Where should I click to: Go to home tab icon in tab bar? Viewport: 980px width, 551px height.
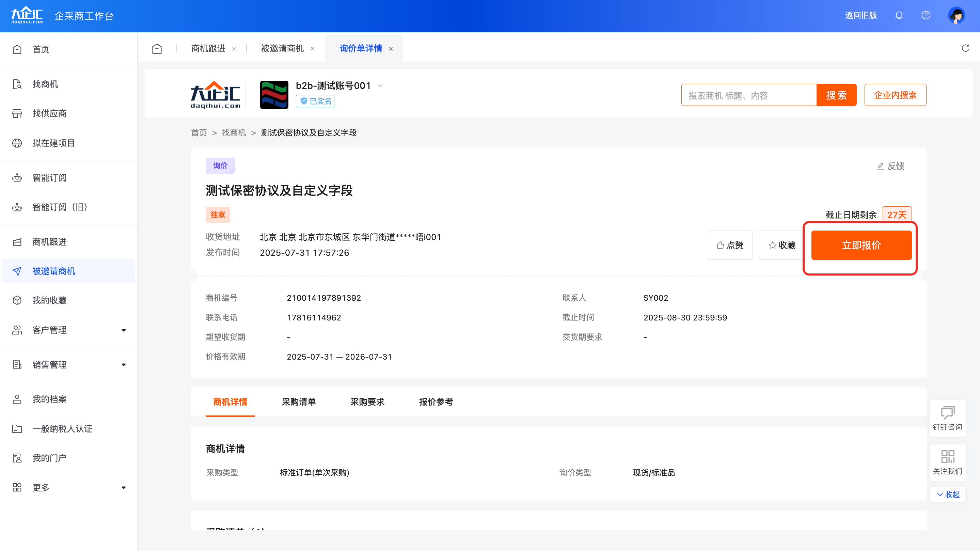[x=157, y=49]
